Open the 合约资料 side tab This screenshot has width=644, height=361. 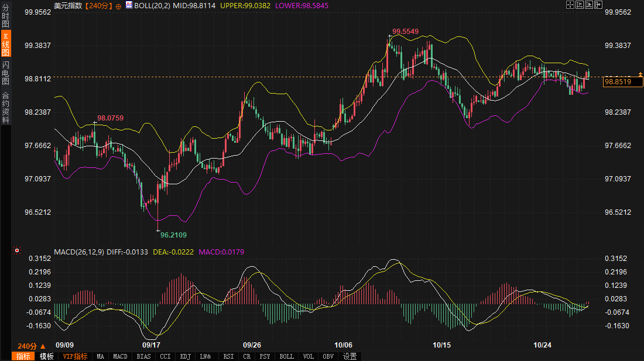(5, 107)
